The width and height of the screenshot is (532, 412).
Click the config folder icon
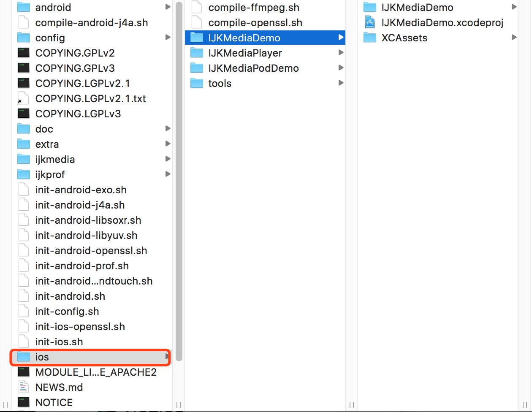click(24, 38)
